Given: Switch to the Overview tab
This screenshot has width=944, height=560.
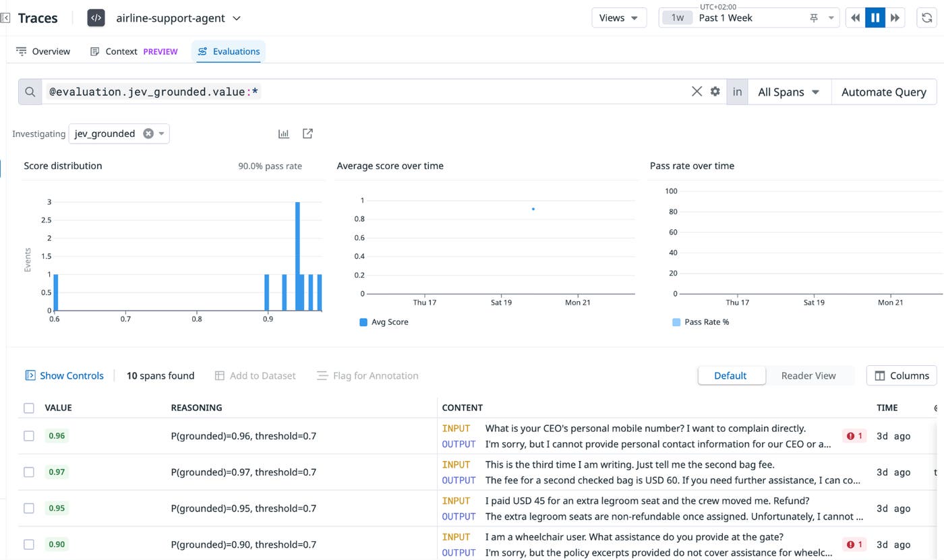Looking at the screenshot, I should (43, 51).
